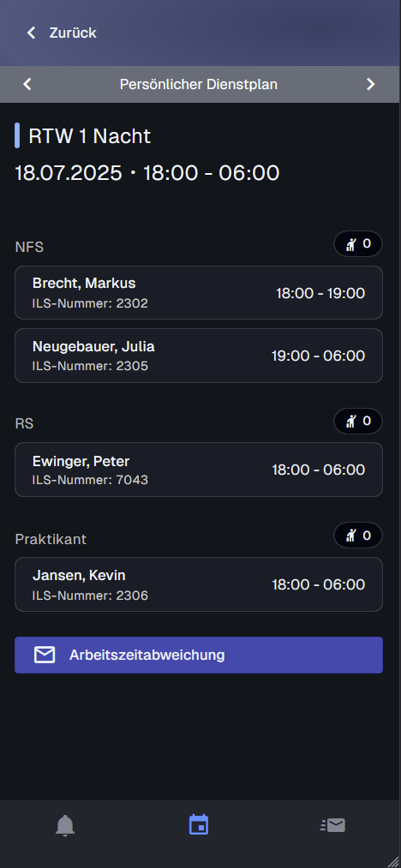Click the RTW 1 Nacht shift title

(90, 136)
